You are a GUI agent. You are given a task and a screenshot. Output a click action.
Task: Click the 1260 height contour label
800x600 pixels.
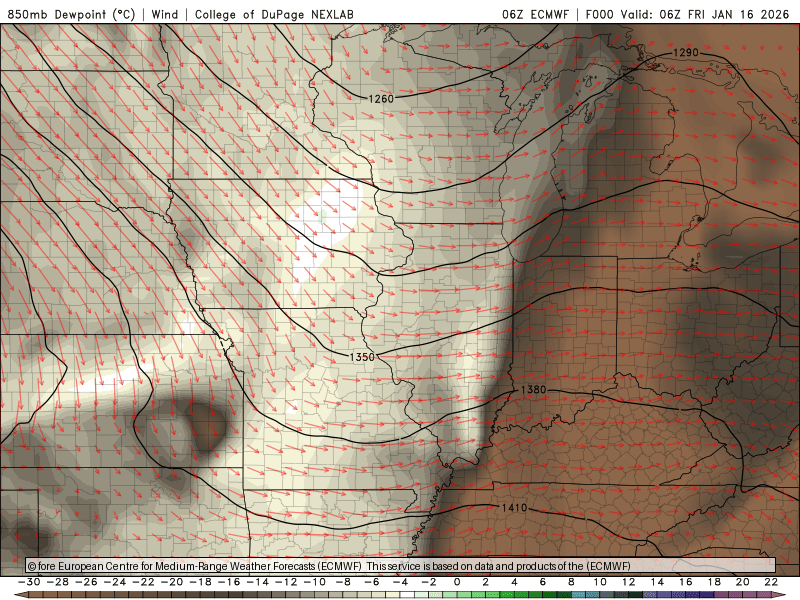381,98
